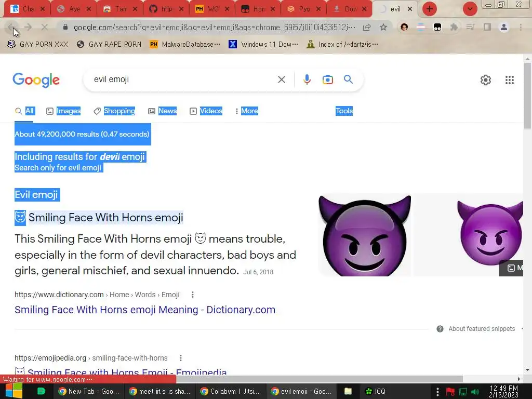Submit search with the magnifier icon
Screen dimensions: 532x399
pos(349,79)
